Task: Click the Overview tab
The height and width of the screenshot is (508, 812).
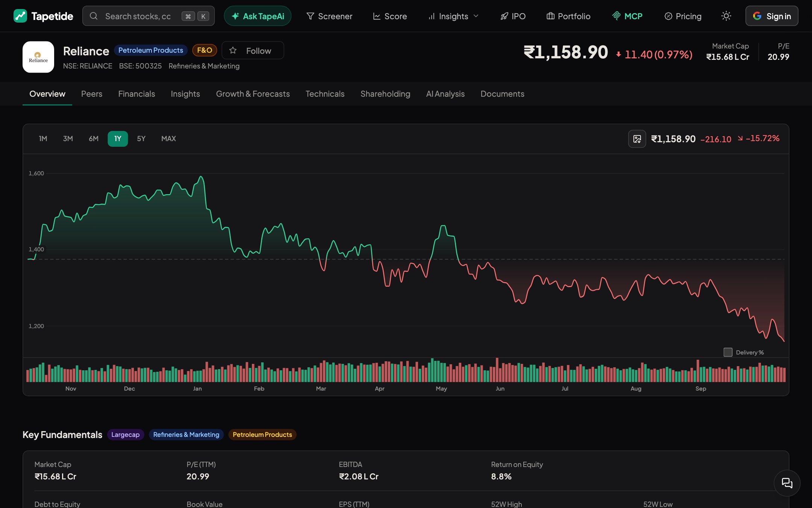Action: (x=47, y=94)
